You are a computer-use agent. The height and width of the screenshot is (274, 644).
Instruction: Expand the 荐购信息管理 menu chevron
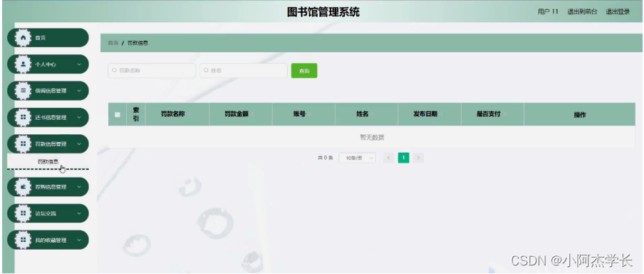click(x=79, y=187)
